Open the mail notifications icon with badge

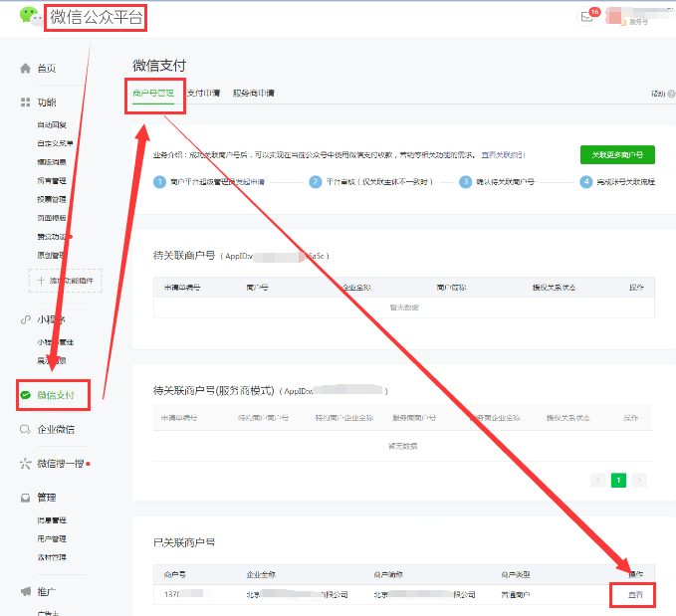pos(587,17)
